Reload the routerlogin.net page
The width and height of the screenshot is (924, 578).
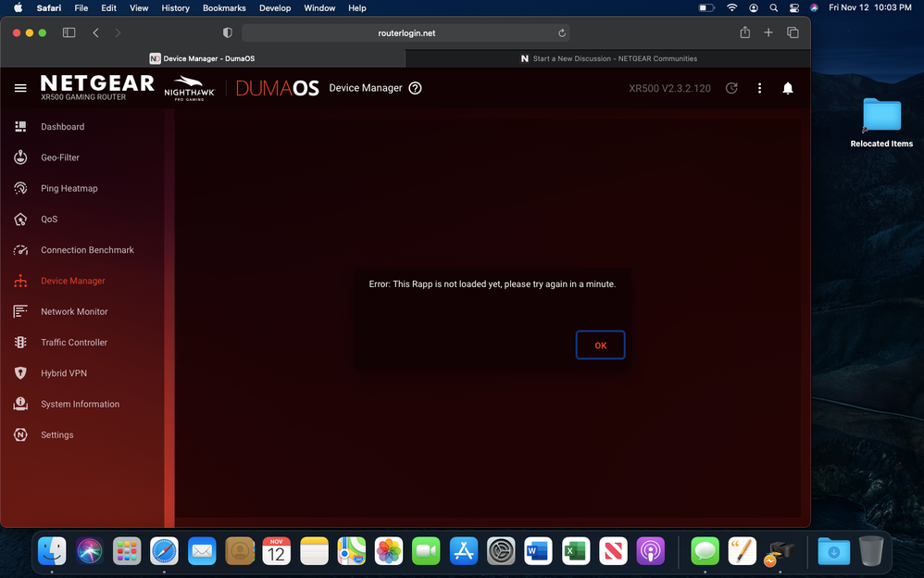point(562,33)
